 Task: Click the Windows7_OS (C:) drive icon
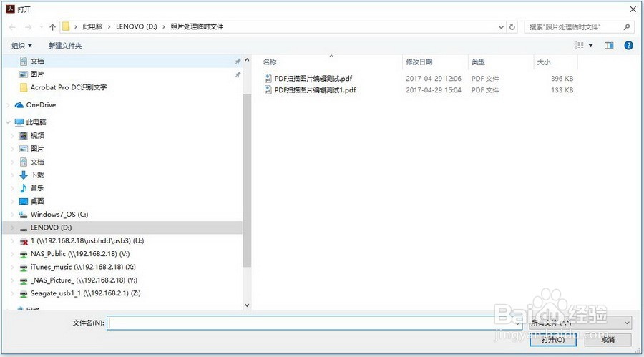(24, 215)
